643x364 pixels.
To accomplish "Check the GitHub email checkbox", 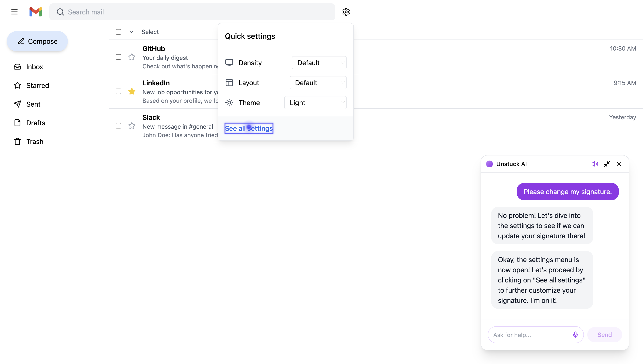I will 118,57.
